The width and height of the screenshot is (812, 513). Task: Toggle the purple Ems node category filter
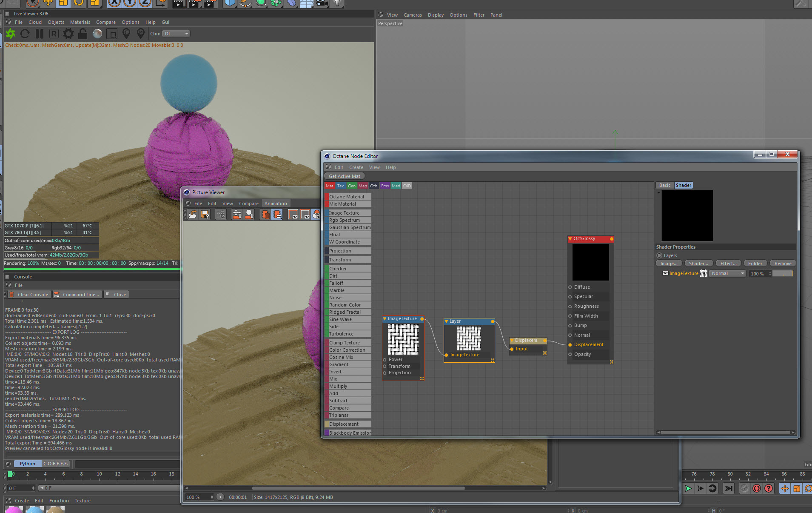click(385, 186)
